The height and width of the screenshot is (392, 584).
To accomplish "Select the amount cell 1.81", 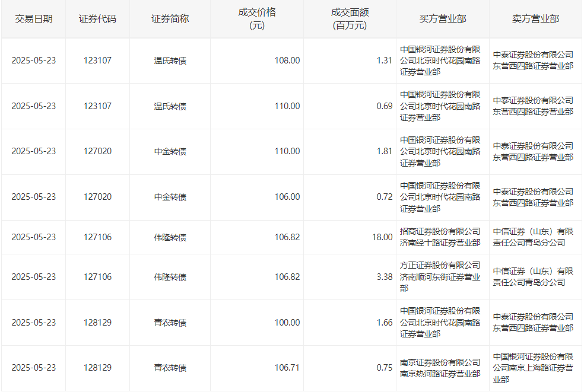I will (385, 151).
